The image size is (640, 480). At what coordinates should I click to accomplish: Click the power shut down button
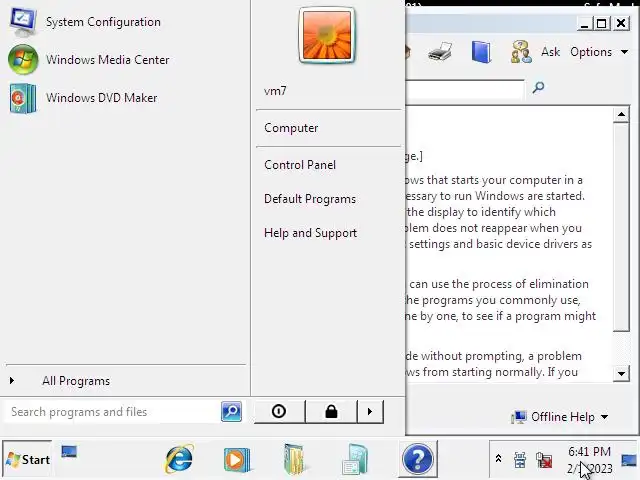(279, 411)
